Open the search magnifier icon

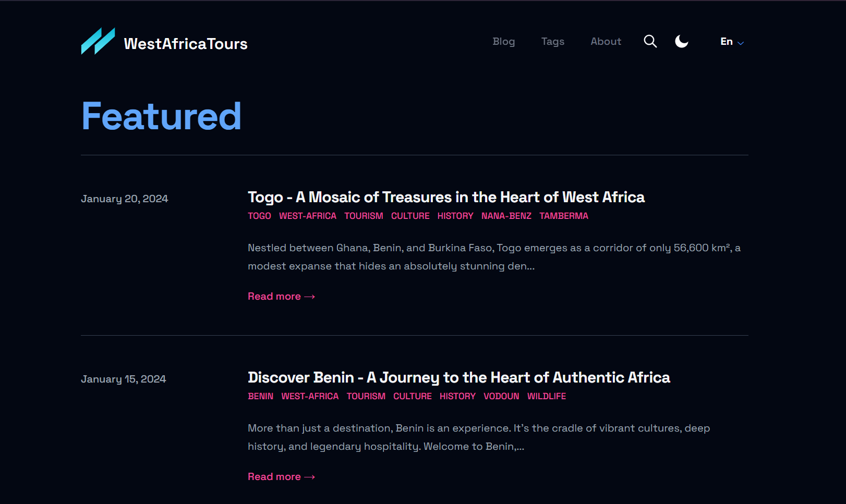click(x=650, y=41)
